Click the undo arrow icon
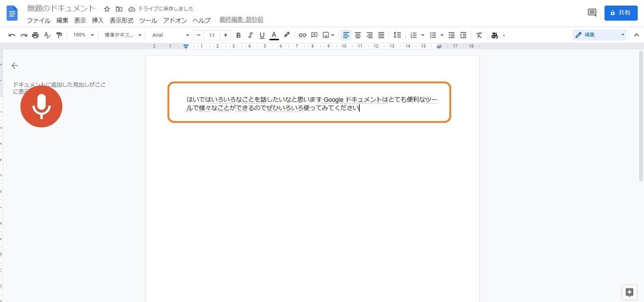644x302 pixels. point(12,35)
